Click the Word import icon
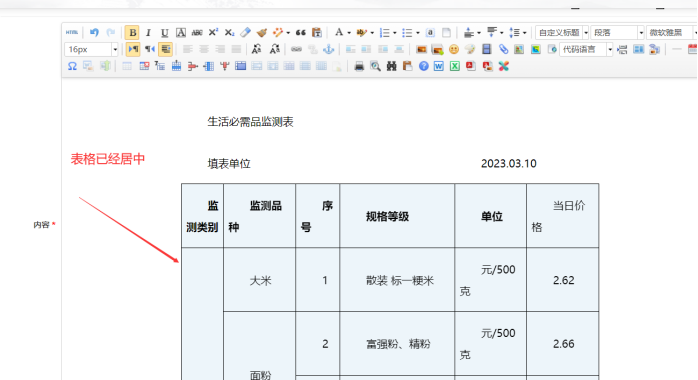Viewport: 698px width, 380px height. pos(438,66)
